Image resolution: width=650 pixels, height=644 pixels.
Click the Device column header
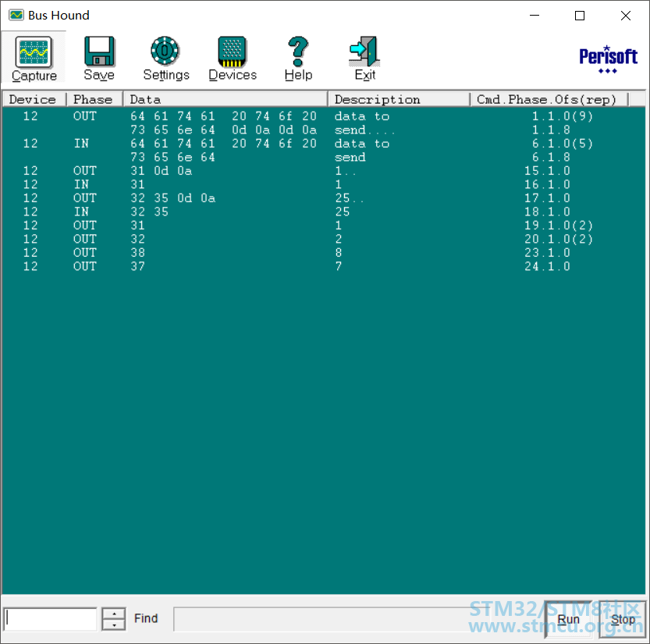click(x=34, y=99)
